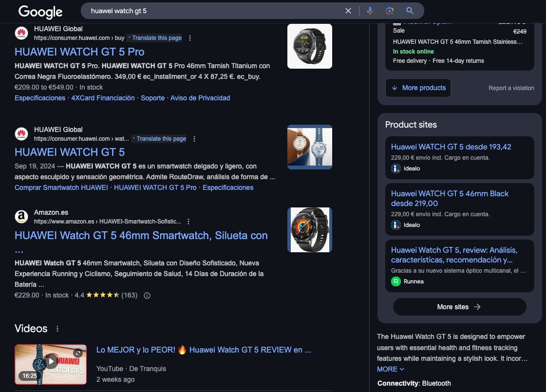Viewport: 546px width, 392px height.
Task: Open the HUAWEI WATCH GT 5 result title
Action: tap(70, 152)
